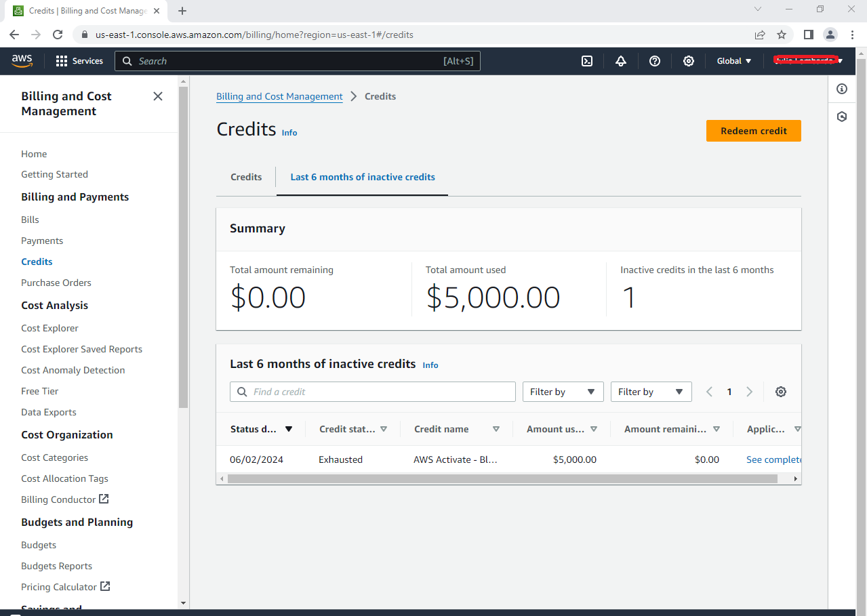The height and width of the screenshot is (616, 867).
Task: Open the notifications bell
Action: pyautogui.click(x=621, y=61)
